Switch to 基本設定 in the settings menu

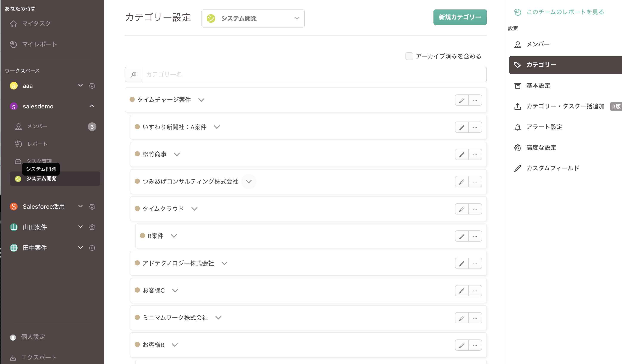(538, 86)
